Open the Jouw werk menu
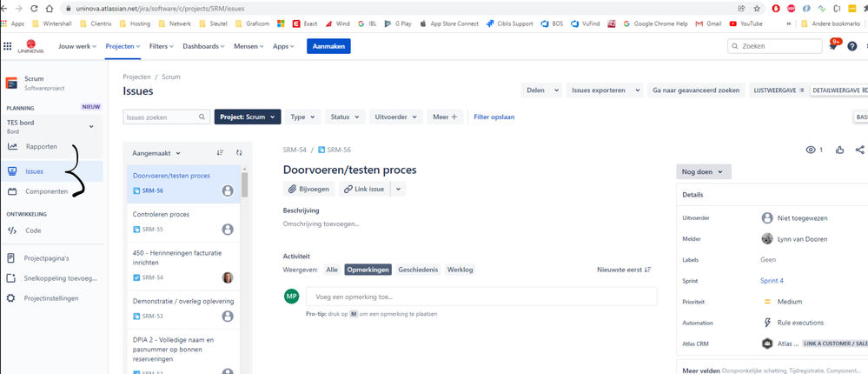868x374 pixels. tap(77, 47)
